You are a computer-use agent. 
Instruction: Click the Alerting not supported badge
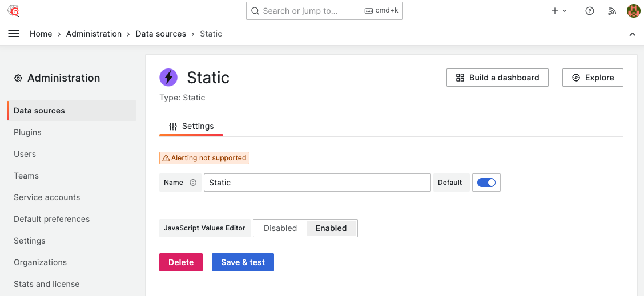pyautogui.click(x=204, y=158)
